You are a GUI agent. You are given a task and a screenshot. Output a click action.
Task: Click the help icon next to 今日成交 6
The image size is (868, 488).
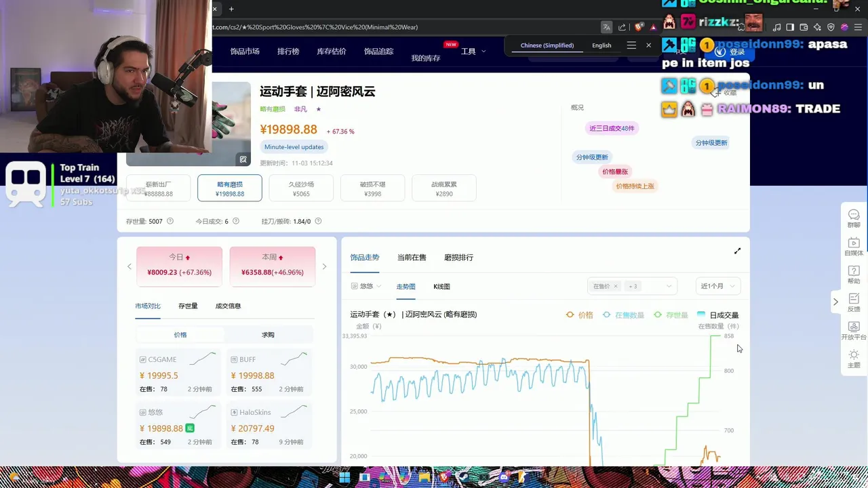pyautogui.click(x=236, y=221)
